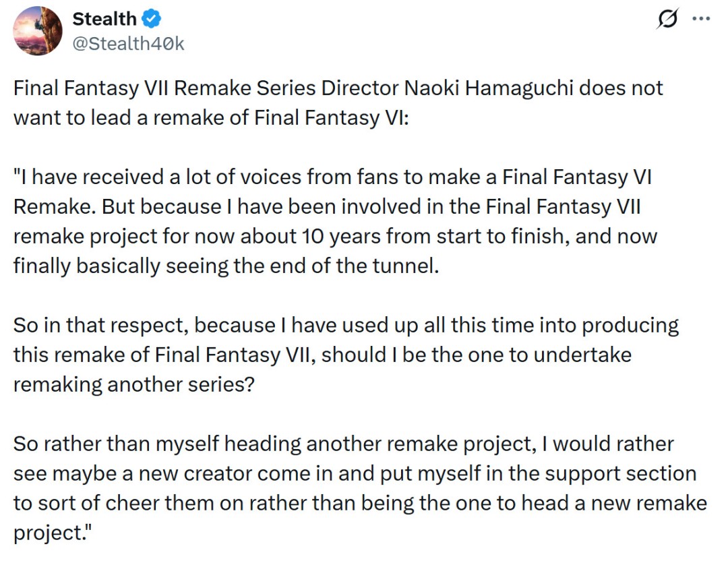Click the avatar showing the mountain climber
The width and height of the screenshot is (728, 567).
coord(37,30)
